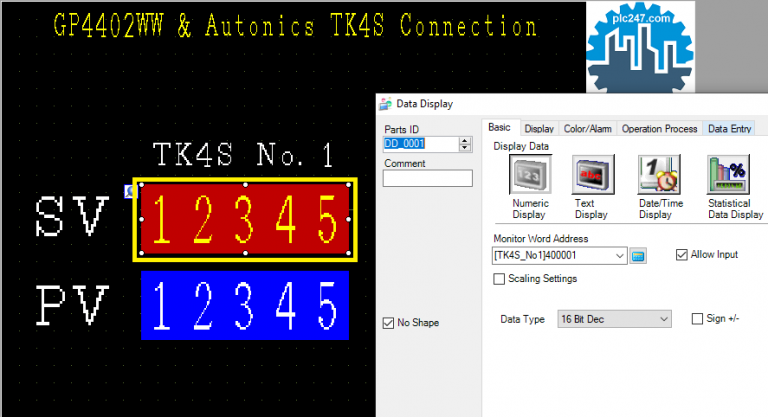Toggle the Sign +/- checkbox
Viewport: 768px width, 417px height.
pyautogui.click(x=697, y=319)
